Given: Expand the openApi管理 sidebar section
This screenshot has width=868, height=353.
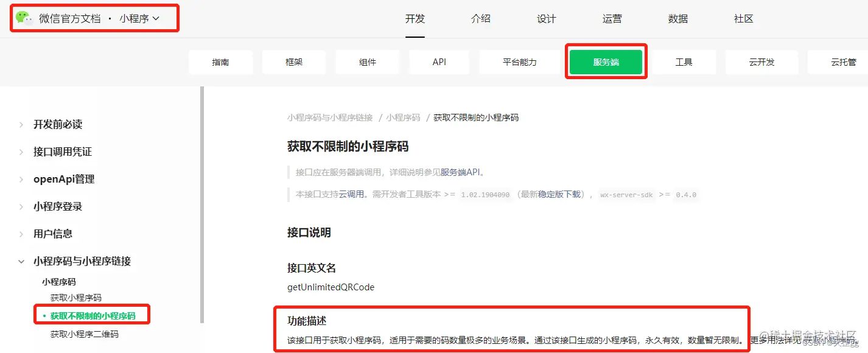Looking at the screenshot, I should 63,178.
